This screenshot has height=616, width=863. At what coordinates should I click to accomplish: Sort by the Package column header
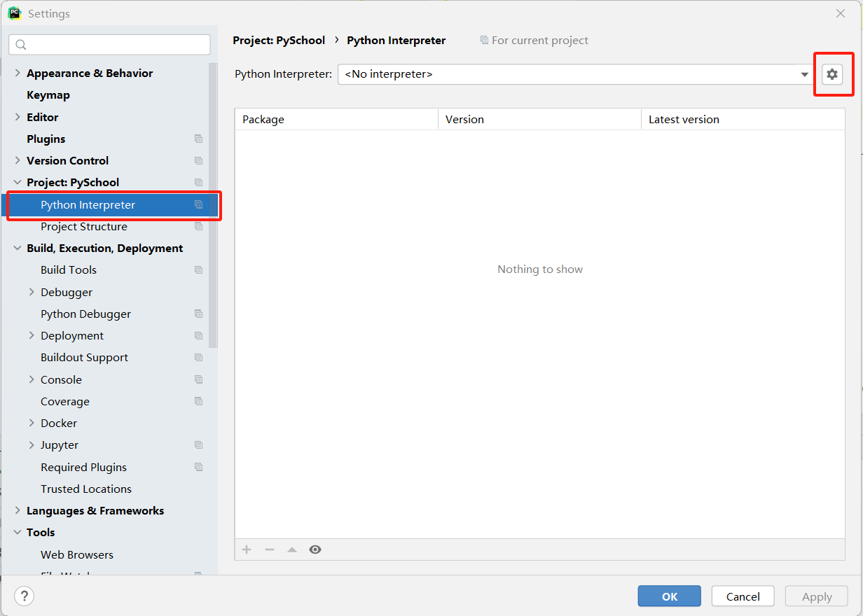click(x=336, y=120)
